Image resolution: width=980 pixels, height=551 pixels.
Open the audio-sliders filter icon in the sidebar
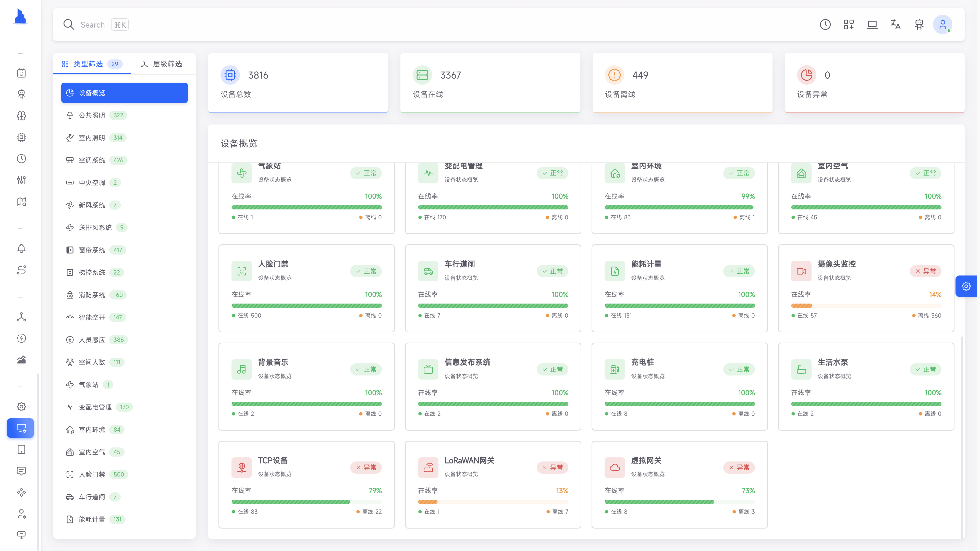[x=21, y=180]
